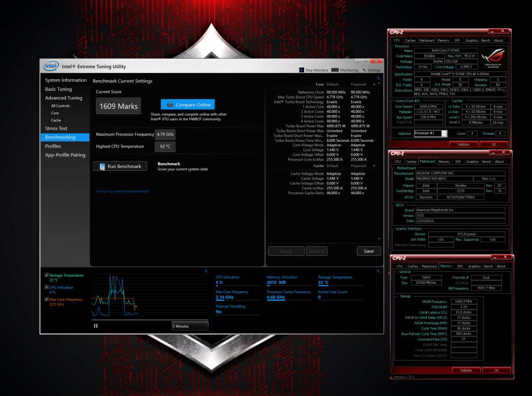Select Core under Advanced Tuning
This screenshot has height=396, width=532.
55,113
